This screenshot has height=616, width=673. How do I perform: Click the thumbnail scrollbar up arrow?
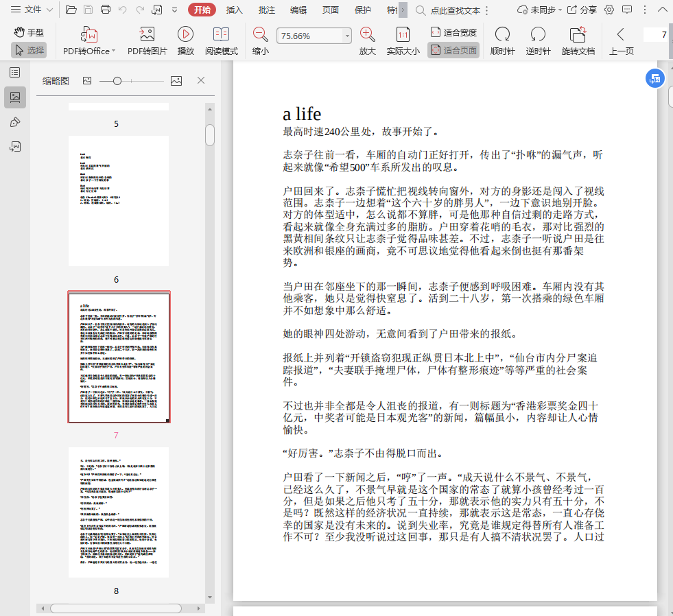pyautogui.click(x=210, y=110)
